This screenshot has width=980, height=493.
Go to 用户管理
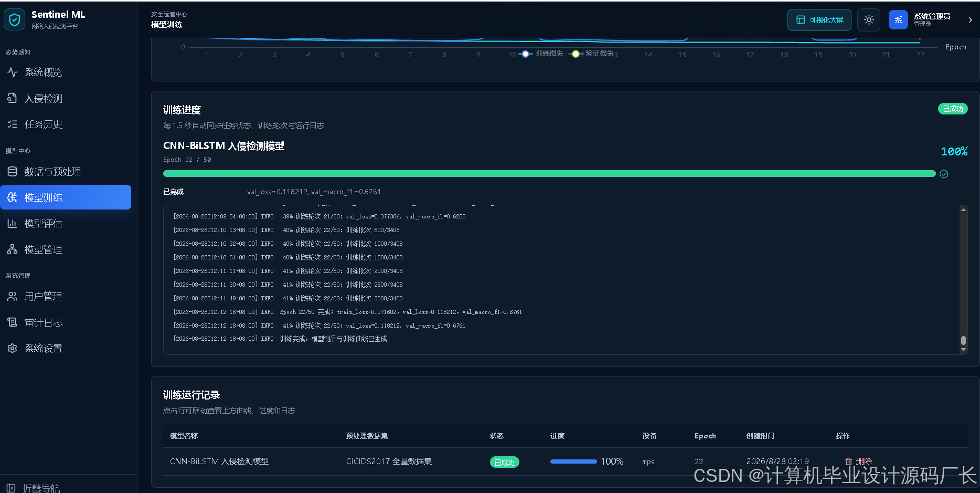click(66, 296)
